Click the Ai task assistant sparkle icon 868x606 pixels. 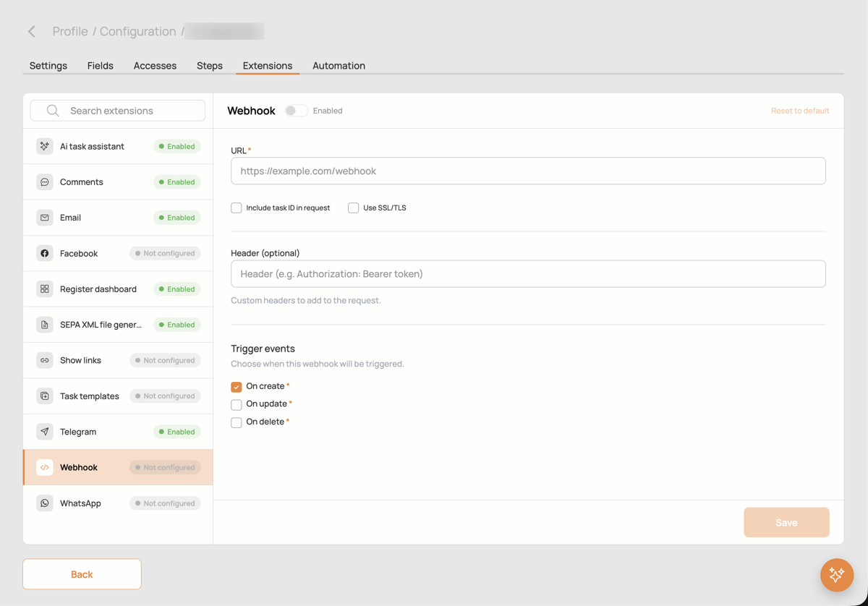(45, 146)
